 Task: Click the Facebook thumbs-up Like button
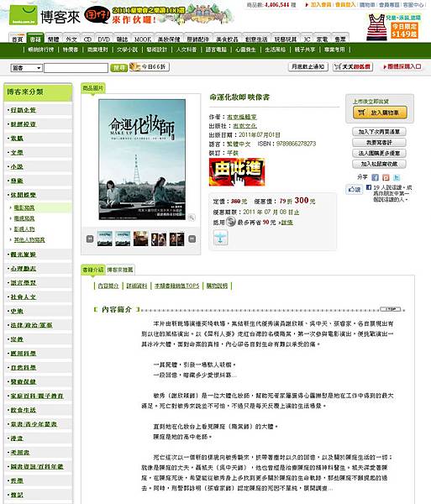[x=354, y=189]
